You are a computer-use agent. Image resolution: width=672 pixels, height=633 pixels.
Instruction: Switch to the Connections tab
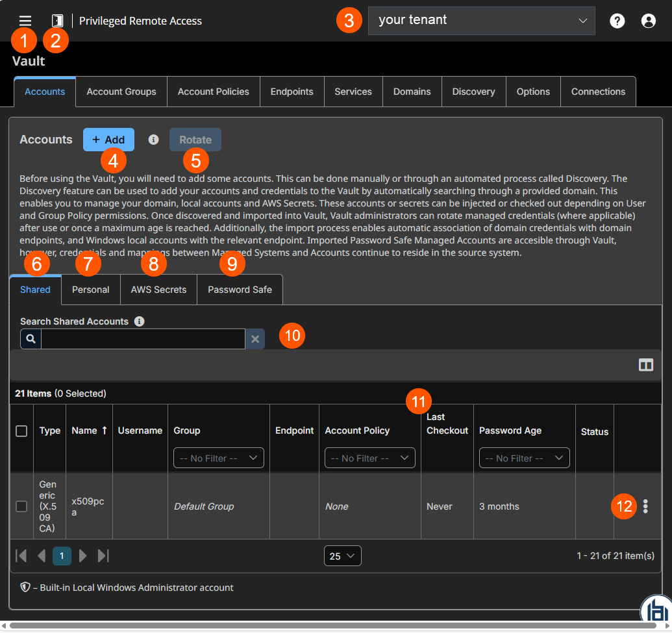[598, 92]
